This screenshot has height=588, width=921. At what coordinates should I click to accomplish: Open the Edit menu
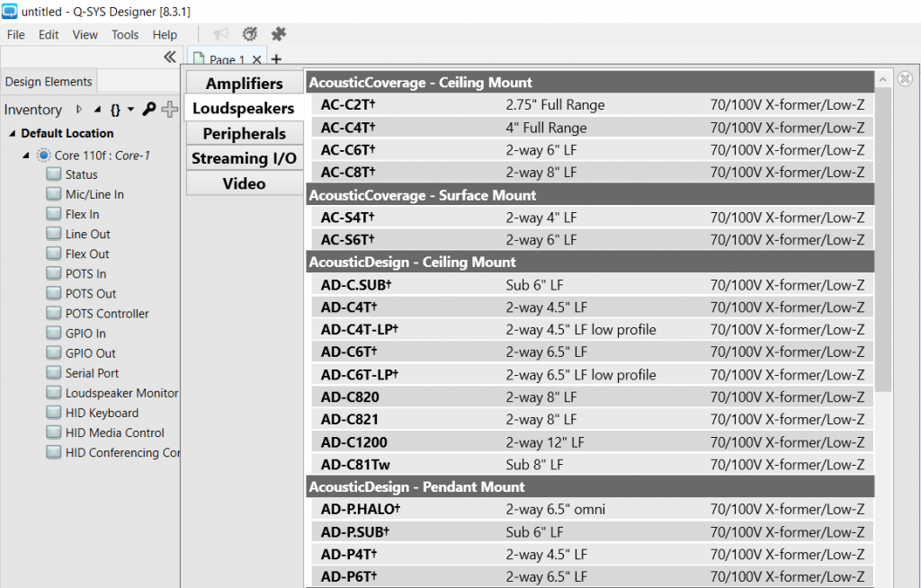(x=49, y=35)
